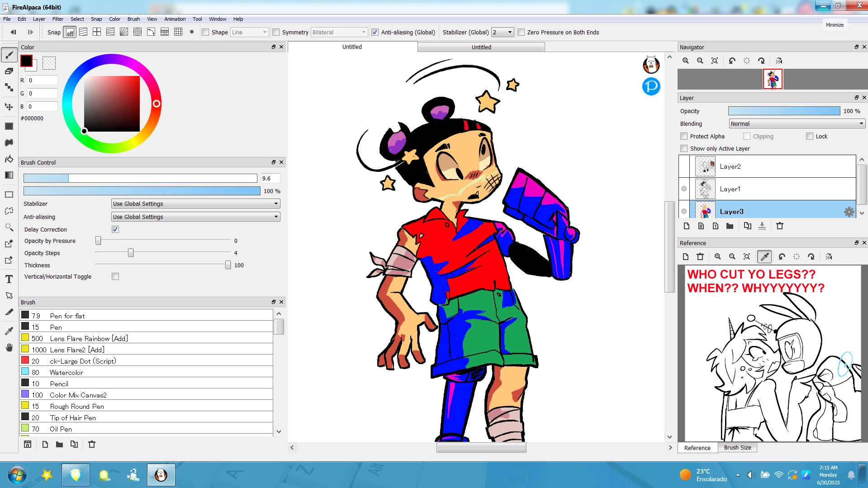Open layer Blending mode dropdown
Viewport: 868px width, 488px height.
coord(797,123)
